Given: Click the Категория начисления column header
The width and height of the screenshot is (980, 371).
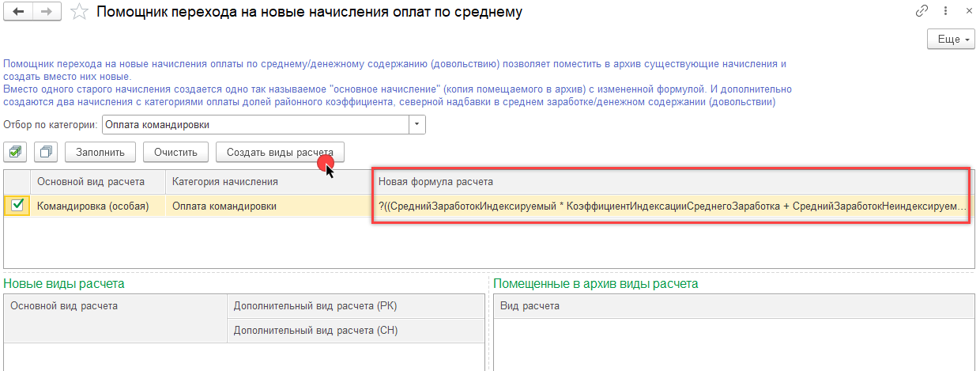Looking at the screenshot, I should click(269, 182).
